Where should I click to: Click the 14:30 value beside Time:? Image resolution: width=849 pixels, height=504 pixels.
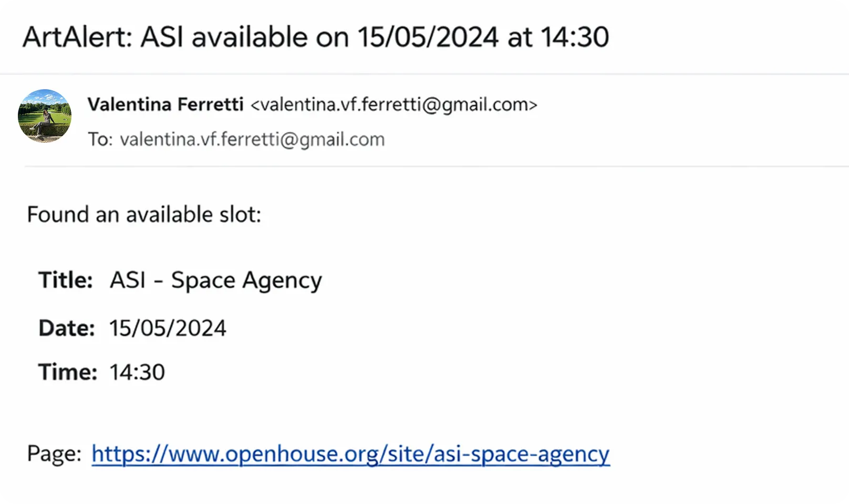coord(137,372)
